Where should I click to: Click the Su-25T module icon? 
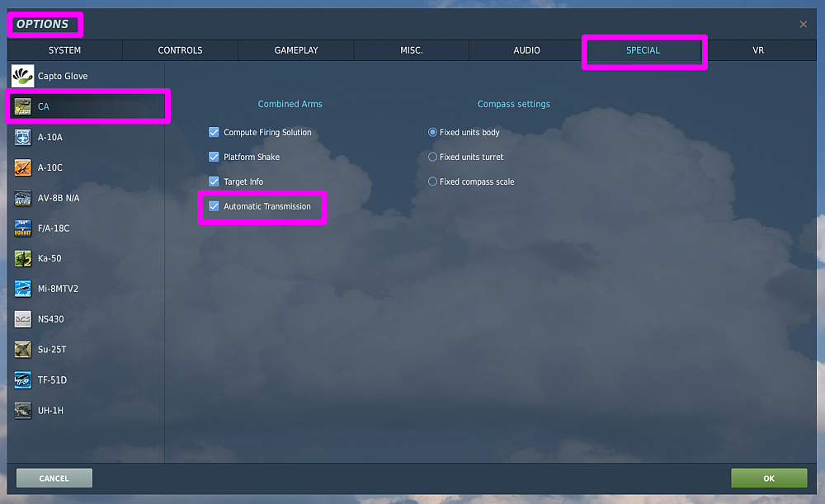tap(22, 349)
